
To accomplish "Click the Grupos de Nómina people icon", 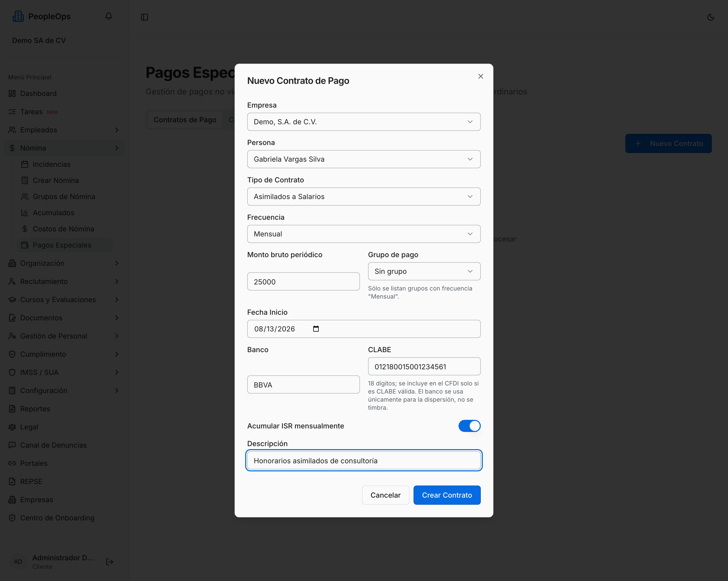I will pyautogui.click(x=25, y=197).
